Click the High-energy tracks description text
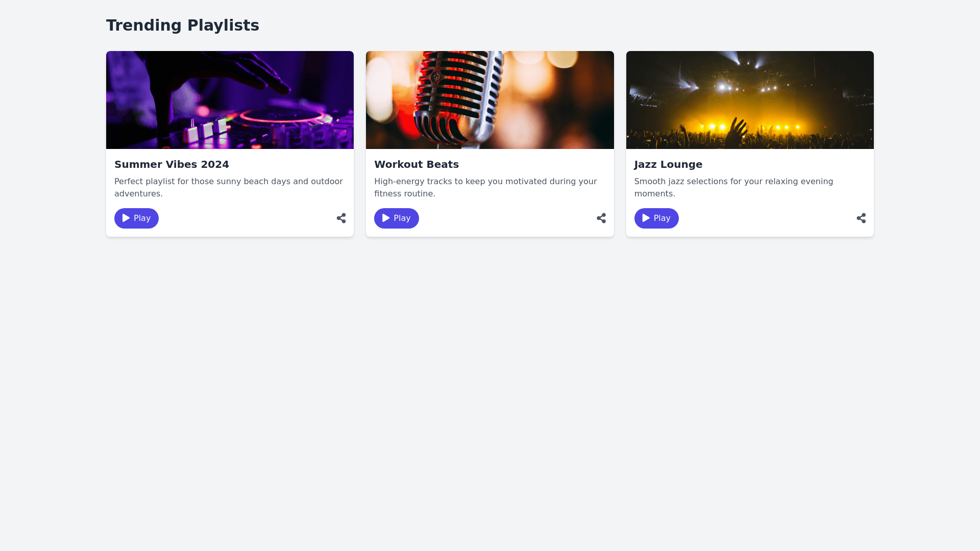Image resolution: width=980 pixels, height=551 pixels. 485,187
